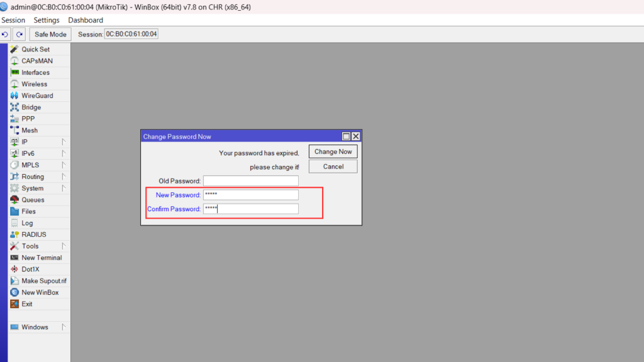This screenshot has height=362, width=644.
Task: Expand the System submenu
Action: tap(64, 188)
